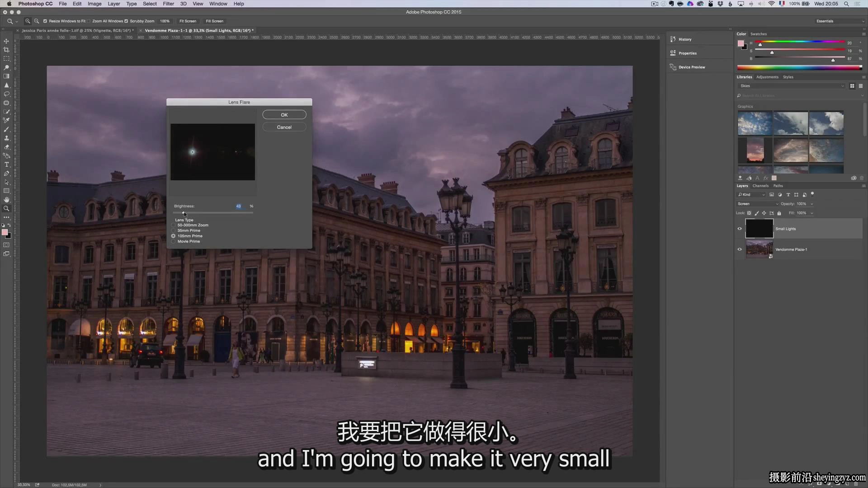This screenshot has height=488, width=868.
Task: Select the Pen tool
Action: click(6, 174)
